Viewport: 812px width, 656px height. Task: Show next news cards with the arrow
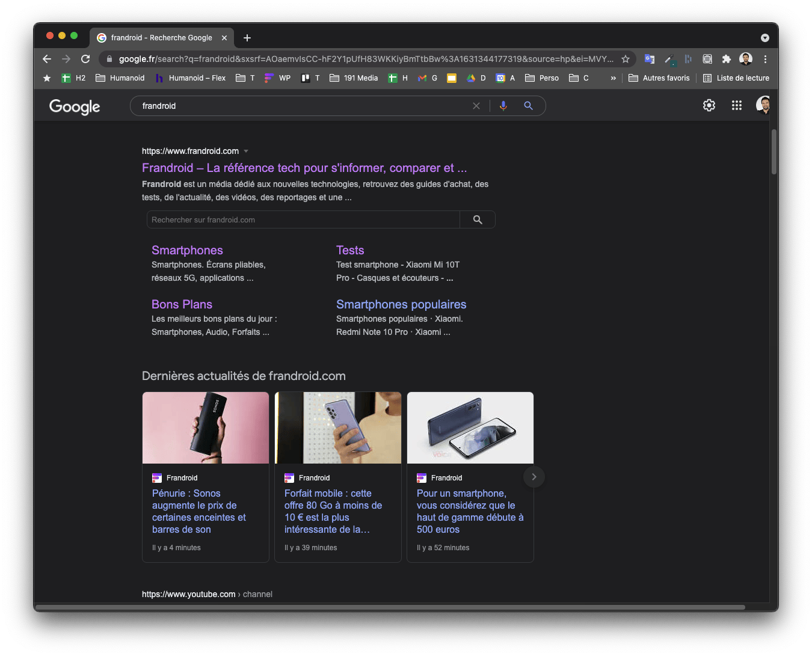tap(534, 477)
